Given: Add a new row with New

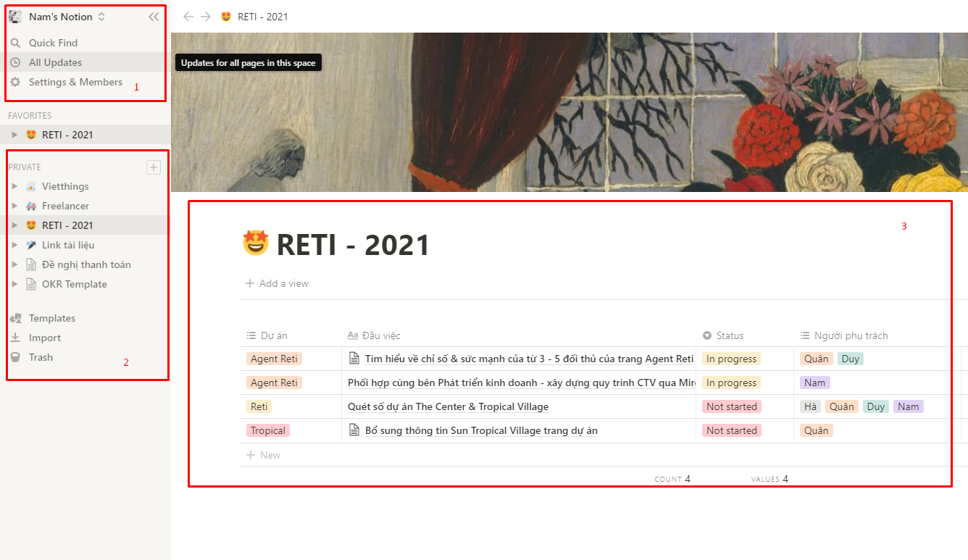Looking at the screenshot, I should tap(264, 455).
